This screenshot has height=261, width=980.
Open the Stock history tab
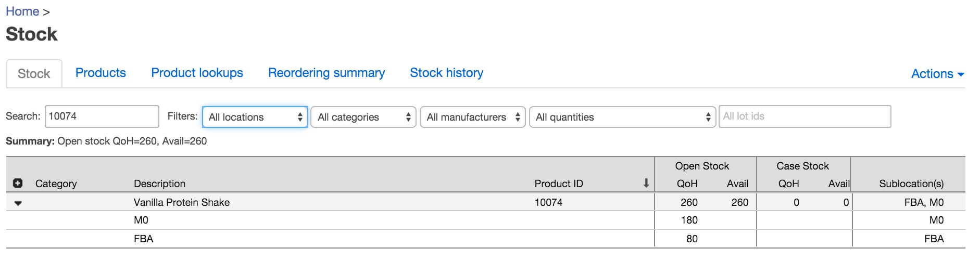446,73
